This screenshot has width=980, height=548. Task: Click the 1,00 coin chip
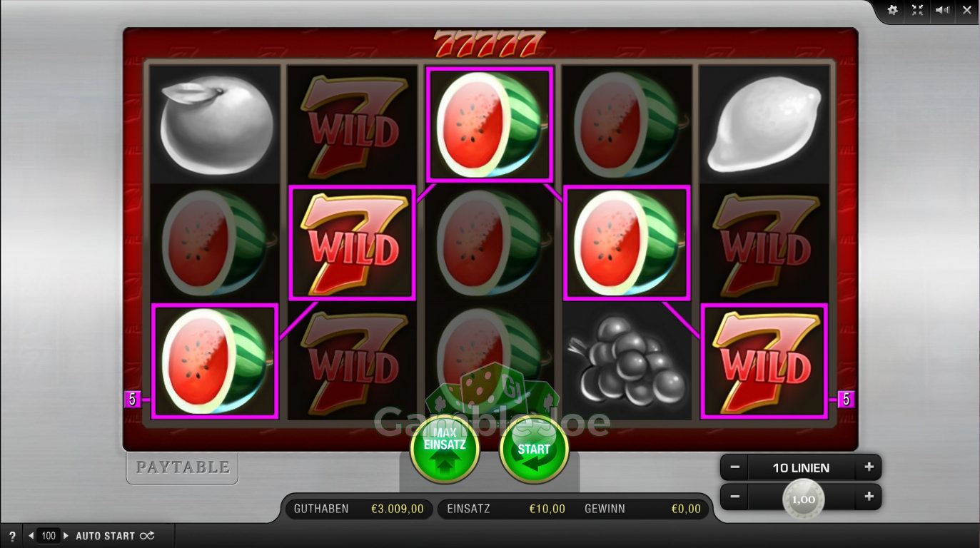(x=803, y=499)
